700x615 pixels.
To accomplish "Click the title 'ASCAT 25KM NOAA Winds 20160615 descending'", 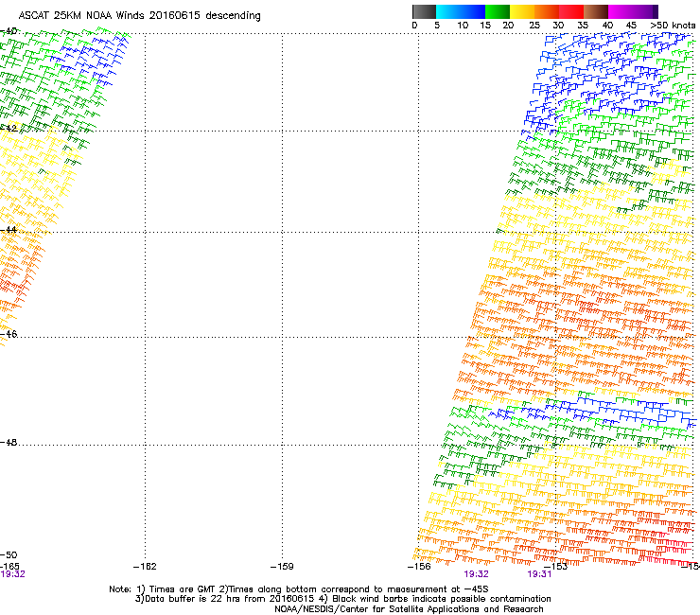I will click(139, 15).
